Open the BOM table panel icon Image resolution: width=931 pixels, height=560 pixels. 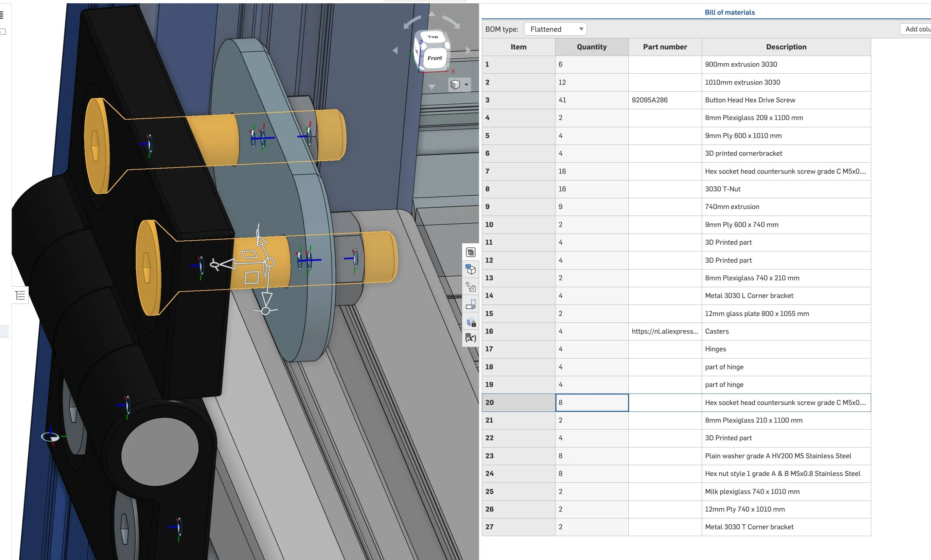pos(471,252)
